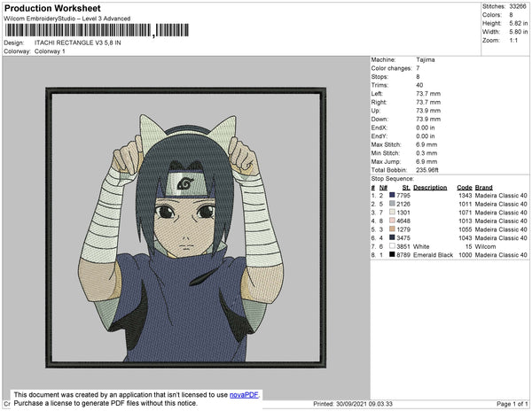Click the 'Stop Sequence:' label
Viewport: 532px width, 411px height.
(393, 179)
